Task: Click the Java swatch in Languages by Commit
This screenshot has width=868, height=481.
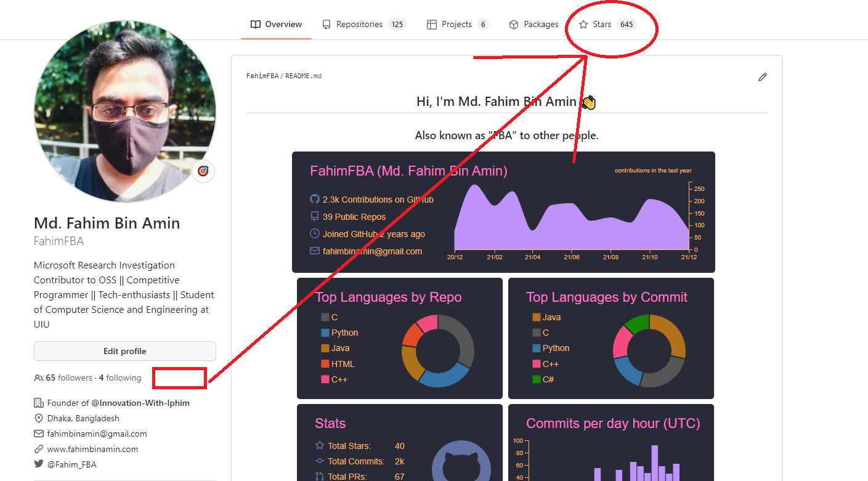Action: click(x=537, y=317)
